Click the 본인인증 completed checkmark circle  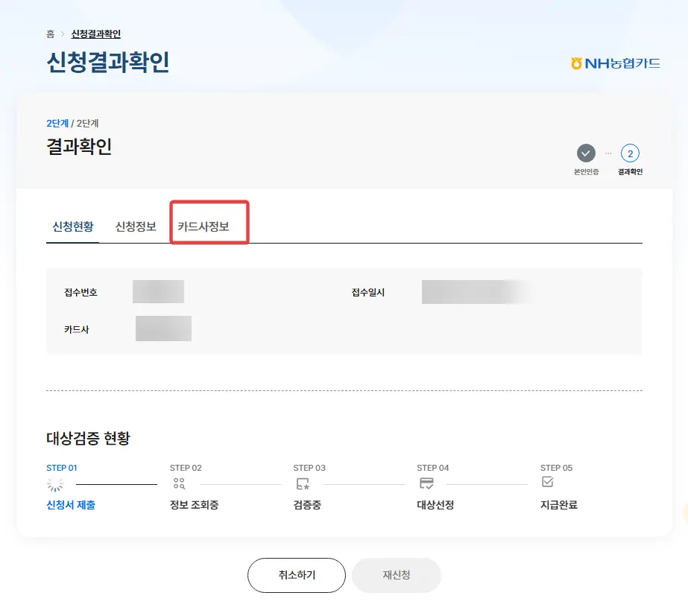[x=586, y=153]
